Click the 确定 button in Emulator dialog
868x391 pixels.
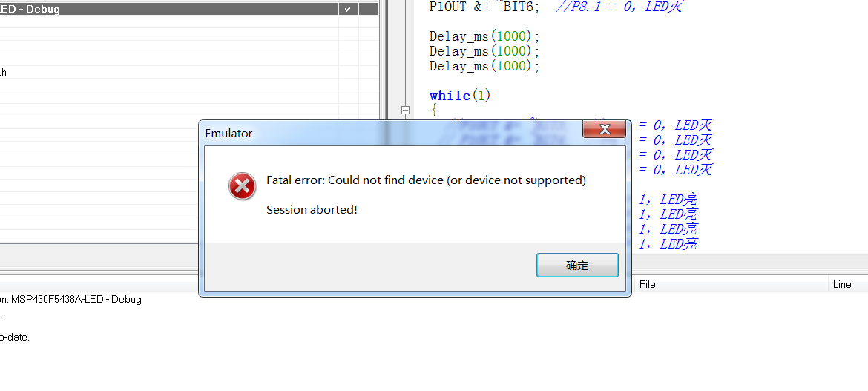click(577, 266)
